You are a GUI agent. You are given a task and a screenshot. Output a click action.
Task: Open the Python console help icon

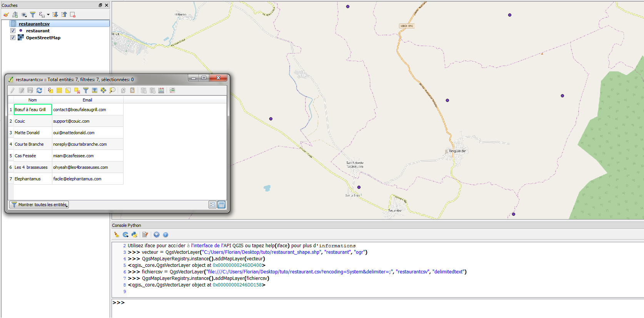coord(165,235)
